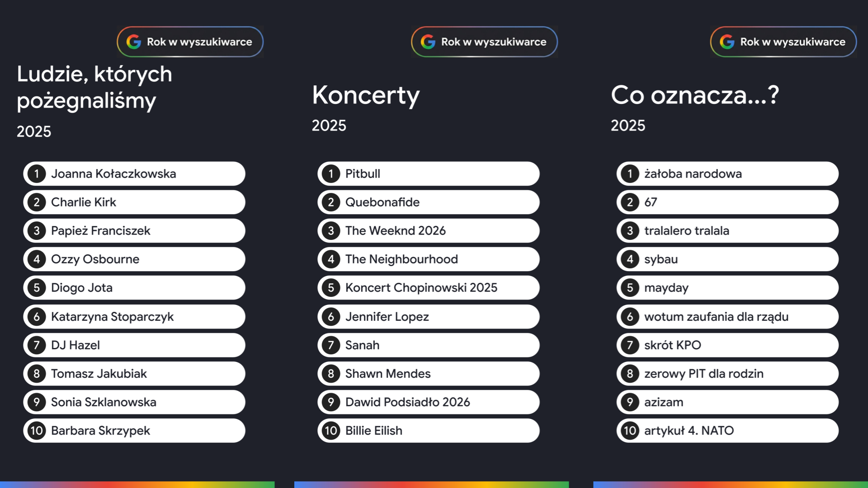Click the number 4 badge beside Ozzy Osbourne
Image resolution: width=868 pixels, height=488 pixels.
(37, 259)
